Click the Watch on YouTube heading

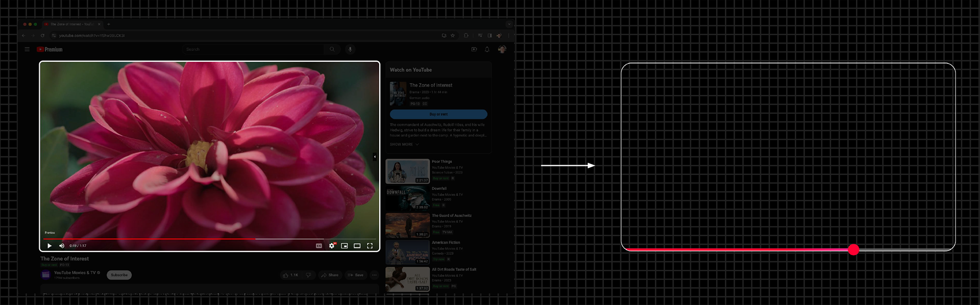pos(411,70)
